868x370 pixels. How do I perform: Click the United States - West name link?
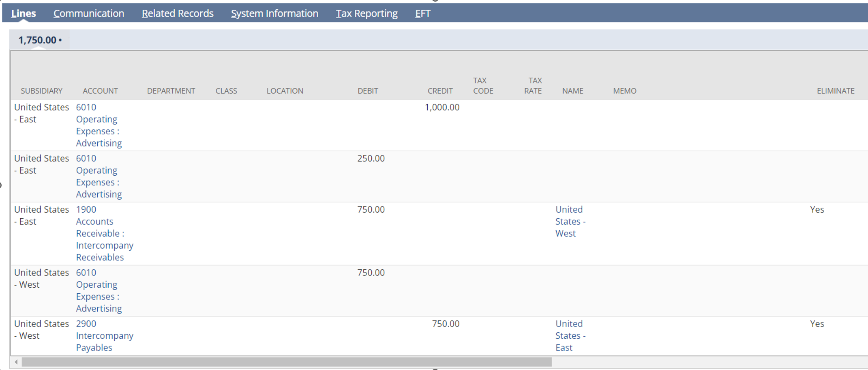point(570,222)
